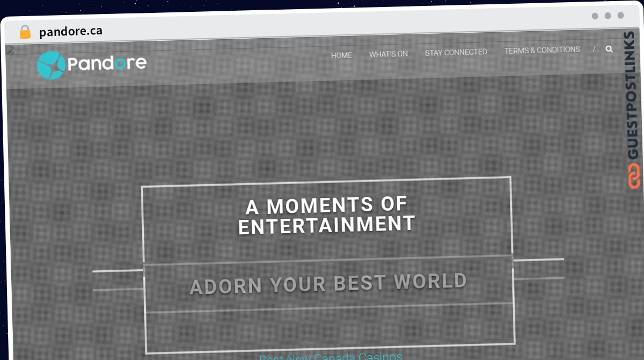Screen dimensions: 644x360
Task: Click the 'Adorn Your Best World' text
Action: click(x=328, y=284)
